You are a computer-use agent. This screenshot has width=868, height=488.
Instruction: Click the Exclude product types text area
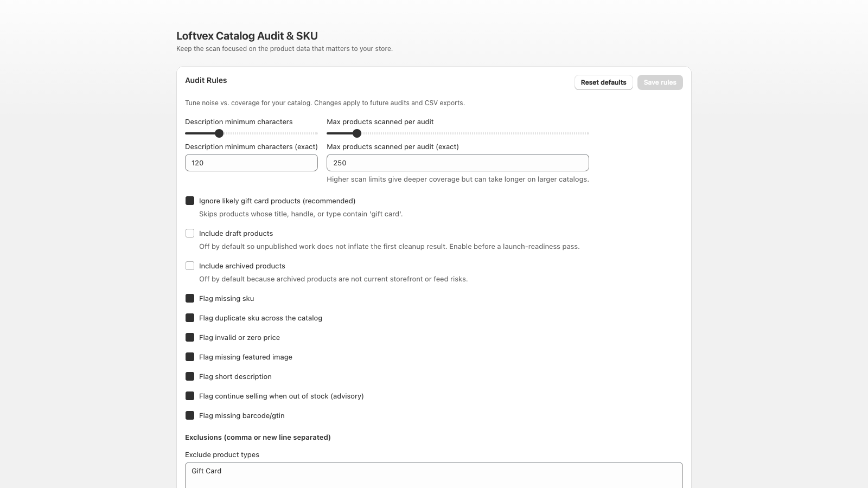[434, 475]
